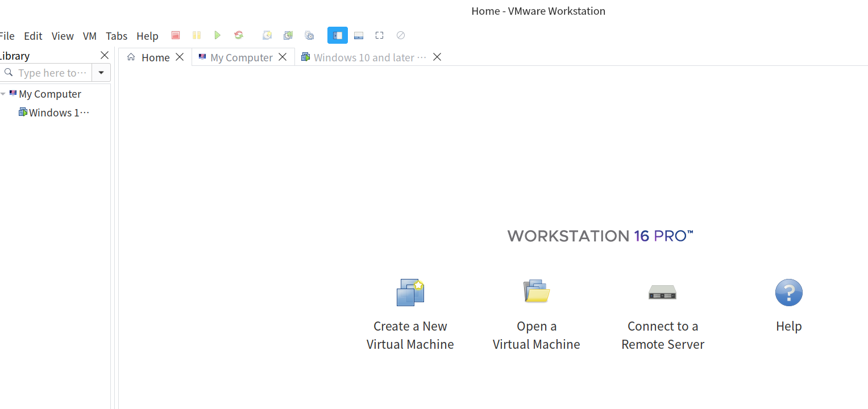Screen dimensions: 868x409
Task: Click the Take Snapshot toolbar icon
Action: 267,35
